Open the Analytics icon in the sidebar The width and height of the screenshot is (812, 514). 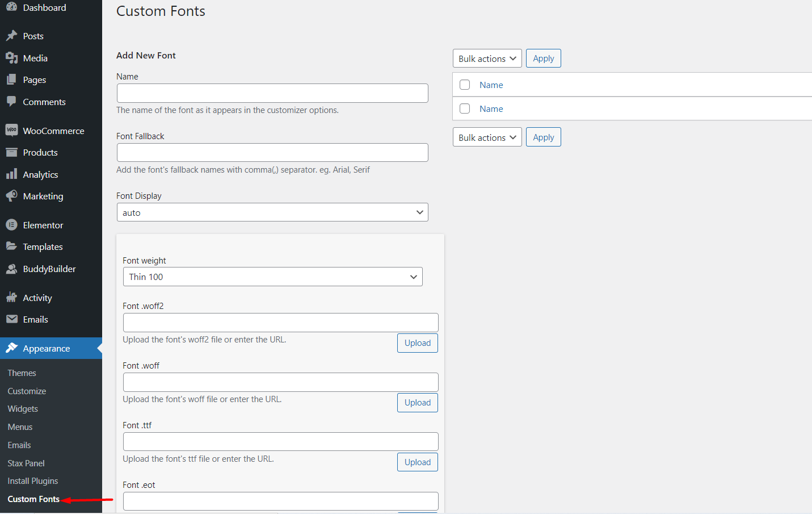[x=11, y=174]
